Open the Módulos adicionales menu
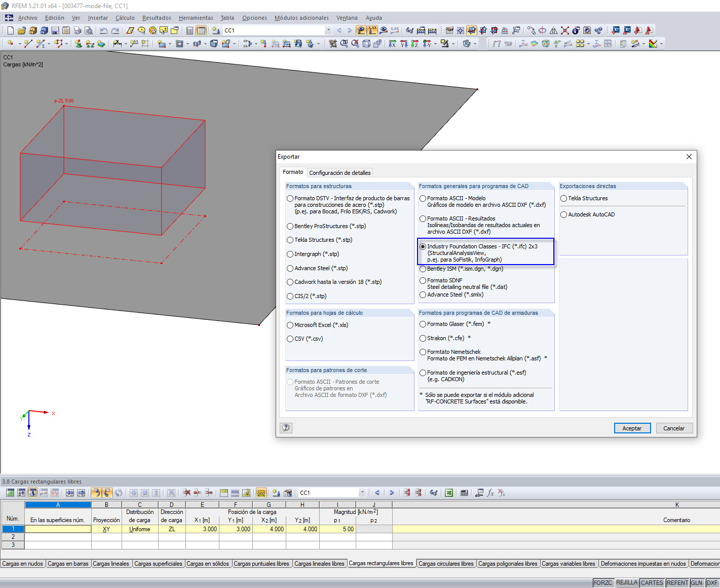The height and width of the screenshot is (588, 720). (x=301, y=18)
